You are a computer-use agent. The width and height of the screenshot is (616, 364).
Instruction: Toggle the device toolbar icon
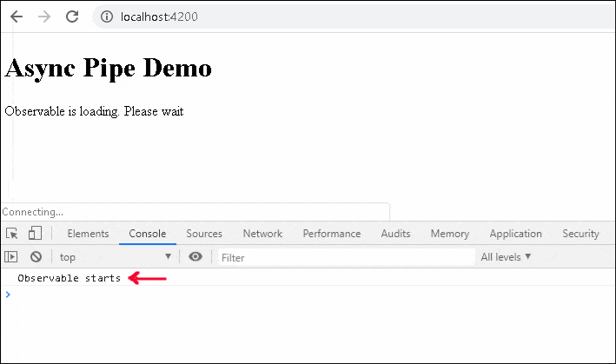pos(35,234)
